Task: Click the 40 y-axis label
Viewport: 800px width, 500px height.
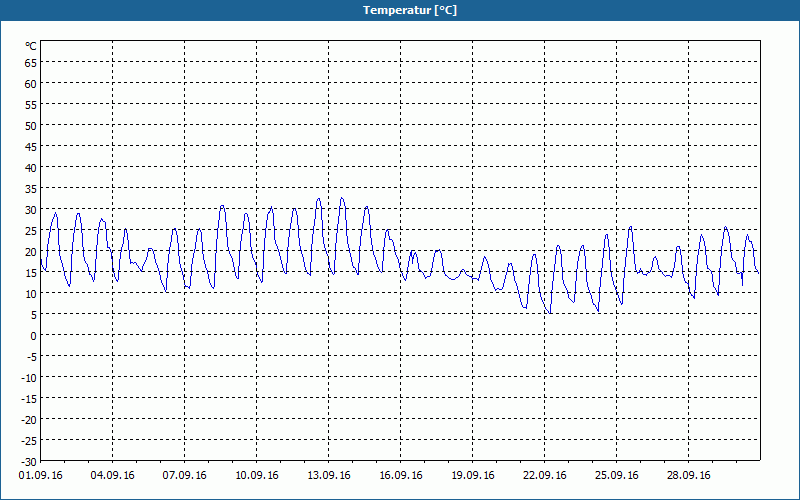Action: click(31, 168)
